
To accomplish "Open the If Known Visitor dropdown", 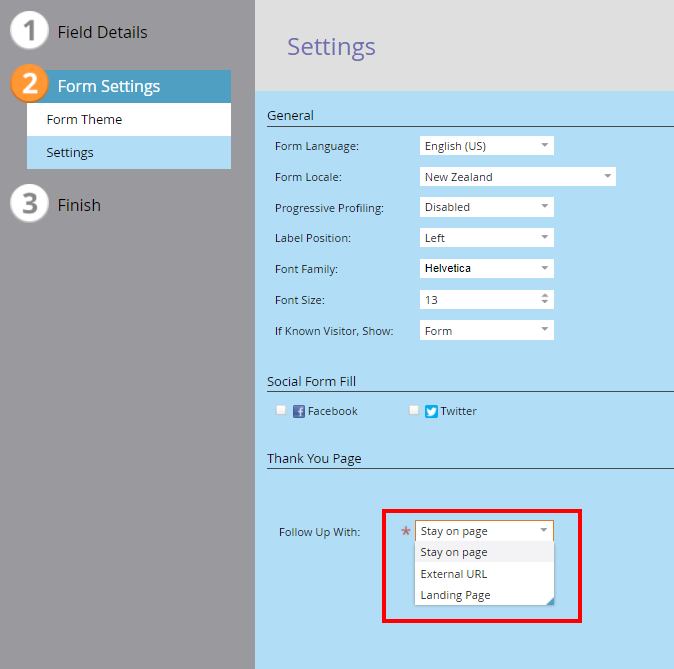I will pyautogui.click(x=486, y=331).
